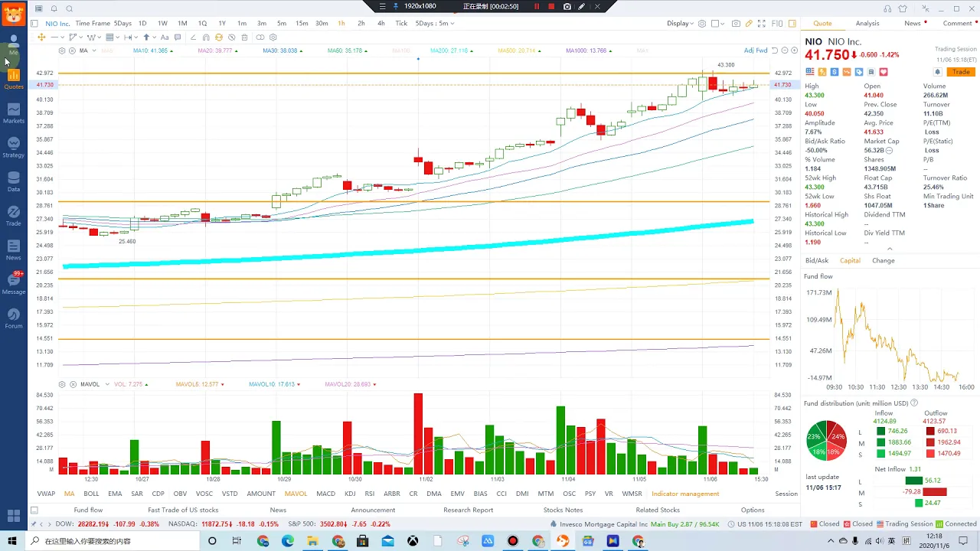Open chart display settings gear icon

702,24
